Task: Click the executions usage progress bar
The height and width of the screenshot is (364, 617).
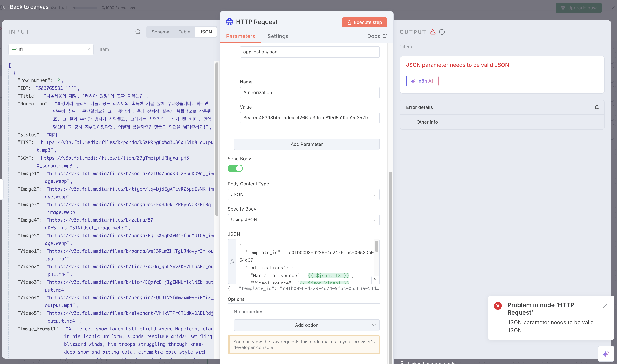Action: click(x=85, y=8)
